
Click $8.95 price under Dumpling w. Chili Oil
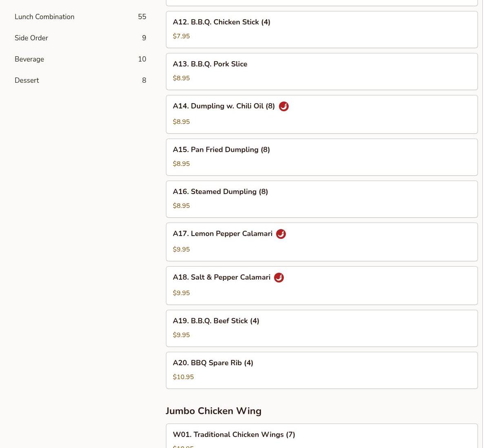(181, 122)
